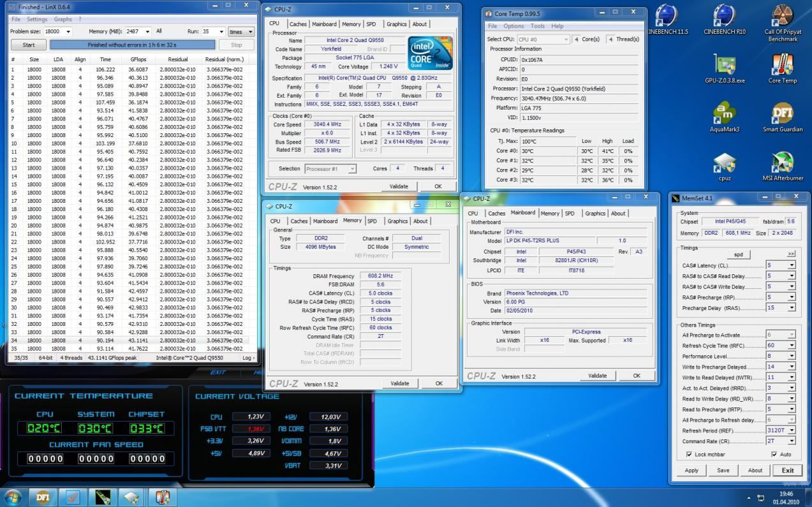Click the Windows Start orb

pyautogui.click(x=13, y=496)
